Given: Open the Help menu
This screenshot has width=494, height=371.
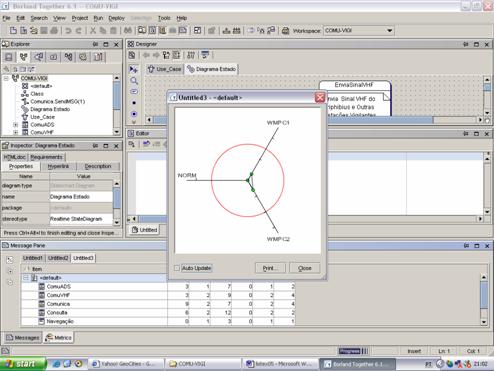Looking at the screenshot, I should [x=182, y=18].
